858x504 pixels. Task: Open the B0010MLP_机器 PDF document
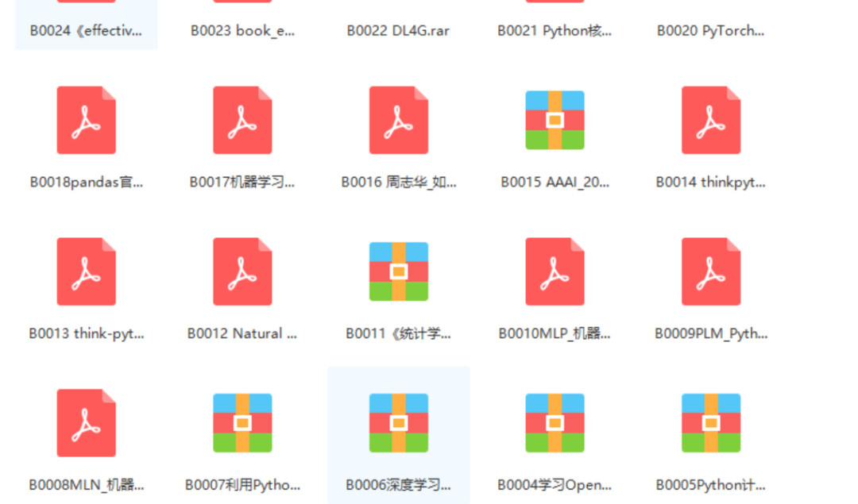[x=555, y=271]
